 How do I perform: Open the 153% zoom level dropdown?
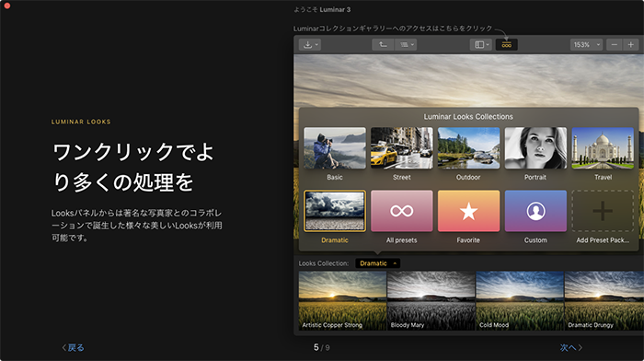click(586, 44)
